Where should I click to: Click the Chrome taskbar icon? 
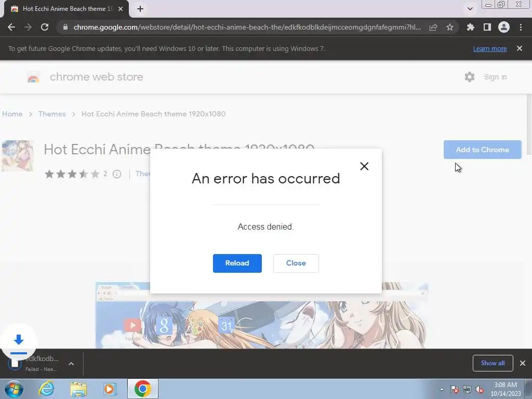[142, 389]
